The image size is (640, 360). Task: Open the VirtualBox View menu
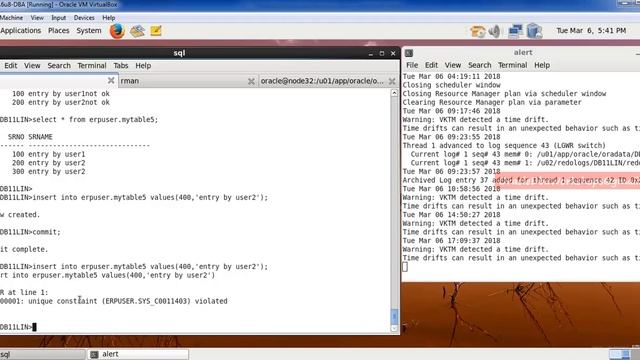click(37, 18)
